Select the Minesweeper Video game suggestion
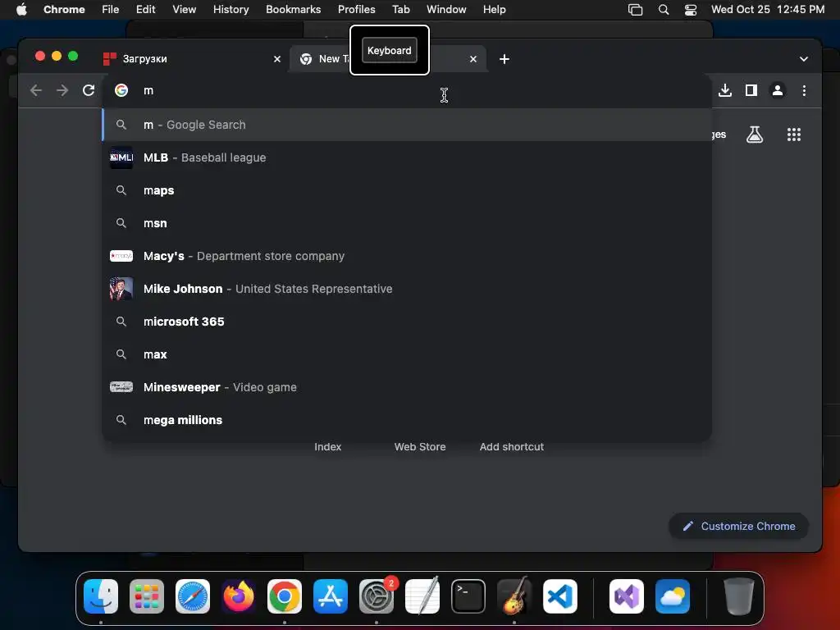 407,387
